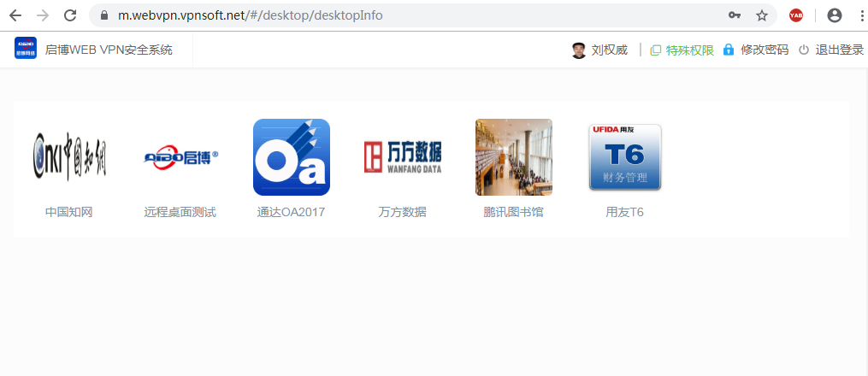Click the browser forward arrow
The width and height of the screenshot is (868, 376).
(43, 15)
